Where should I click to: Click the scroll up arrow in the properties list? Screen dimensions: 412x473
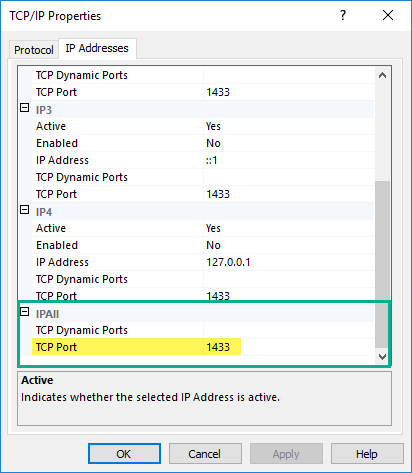382,75
